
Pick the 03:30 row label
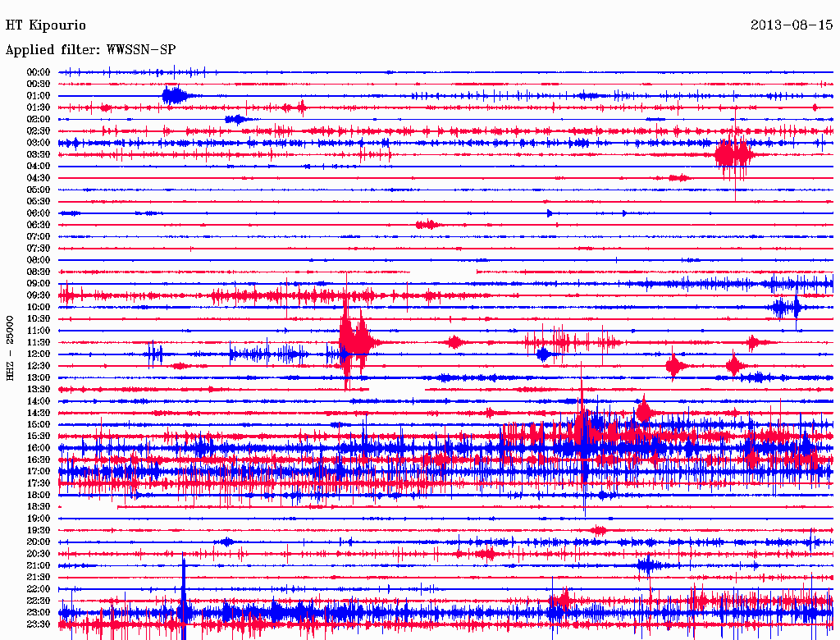coord(39,155)
